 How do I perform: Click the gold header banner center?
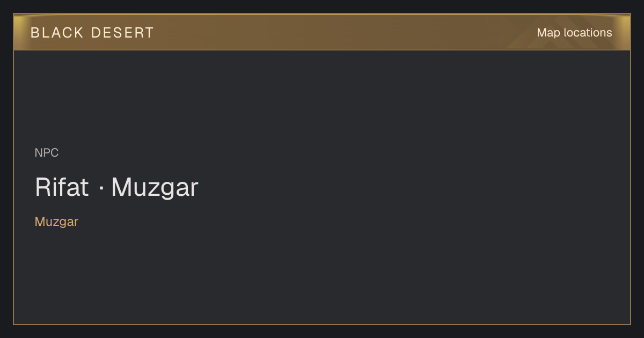tap(322, 32)
